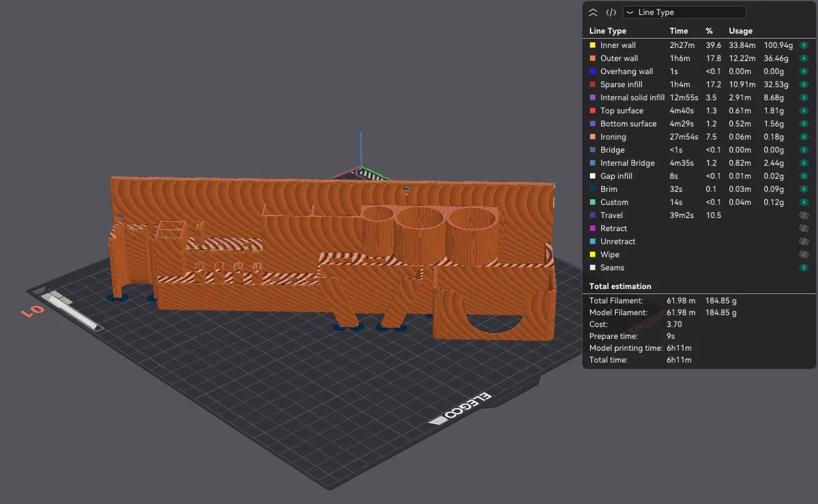Click the Cost value 3.70
Screen dimensions: 818x504
tap(674, 325)
